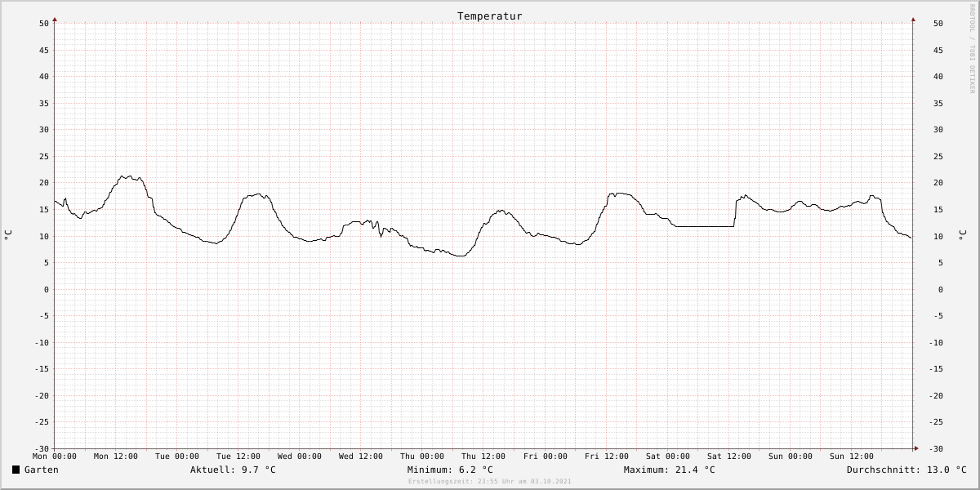Viewport: 980px width, 490px height.
Task: Click the left axis 0 label
Action: [47, 289]
